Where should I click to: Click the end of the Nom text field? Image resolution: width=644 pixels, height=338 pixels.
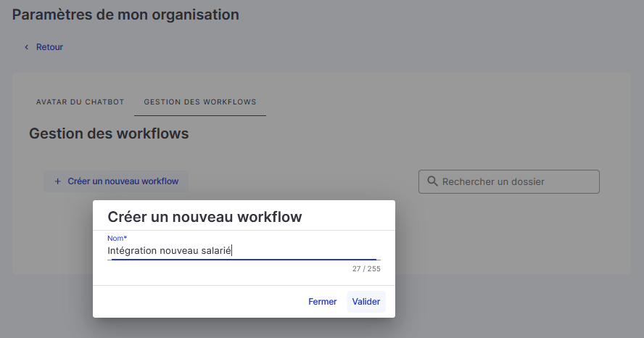pos(306,250)
